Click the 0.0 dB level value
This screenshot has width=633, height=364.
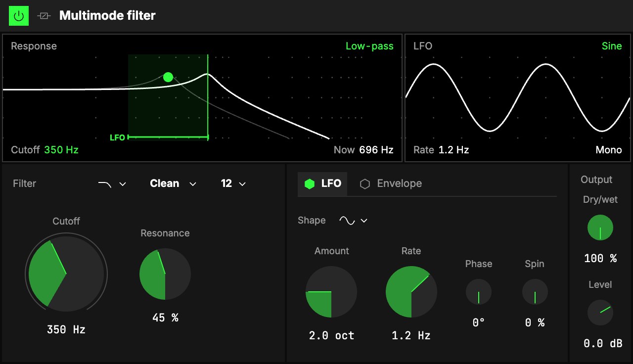[x=603, y=343]
